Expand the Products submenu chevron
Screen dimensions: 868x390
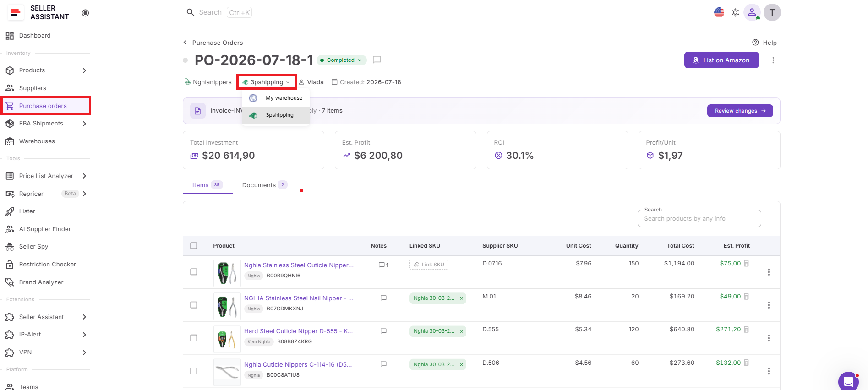coord(84,70)
